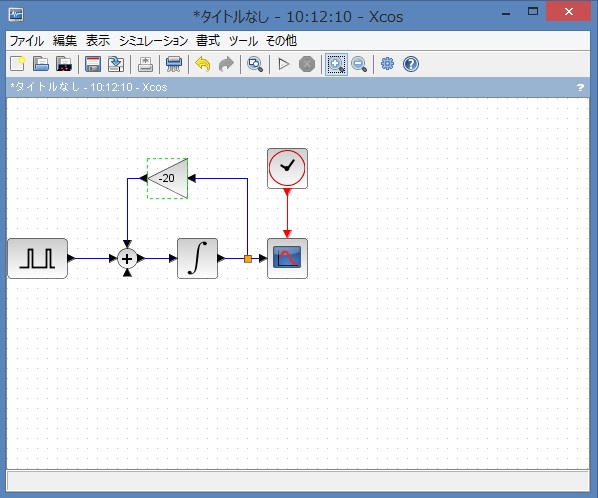The width and height of the screenshot is (598, 498).
Task: Open the シミュレーション menu
Action: [x=154, y=40]
